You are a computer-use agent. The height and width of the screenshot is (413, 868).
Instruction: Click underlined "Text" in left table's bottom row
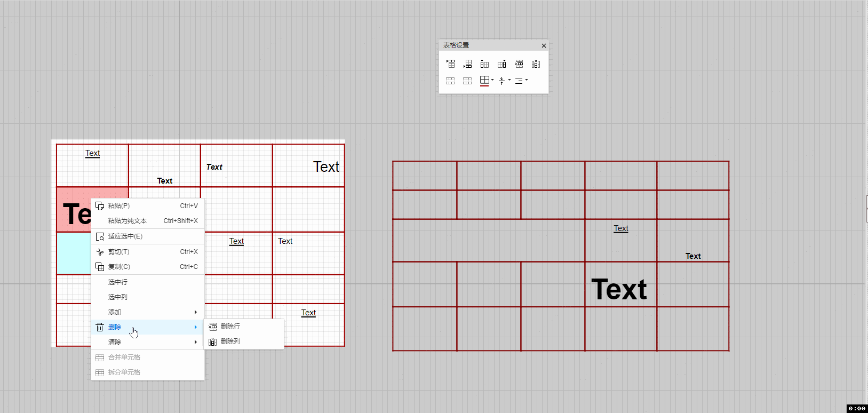tap(308, 313)
